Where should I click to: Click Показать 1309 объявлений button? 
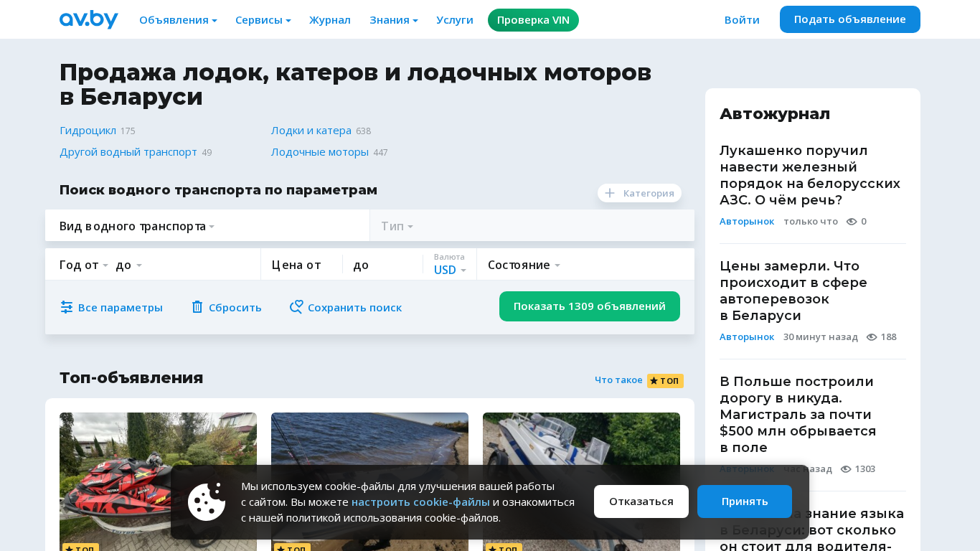tap(590, 306)
